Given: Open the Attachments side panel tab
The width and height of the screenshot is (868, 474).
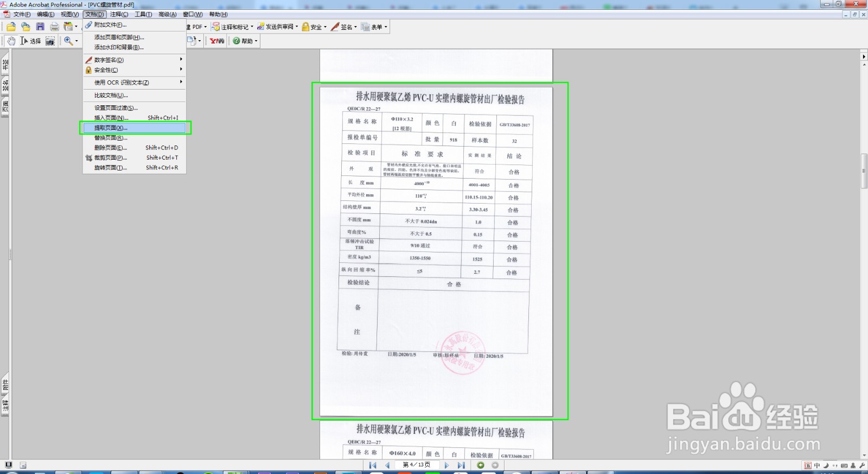Looking at the screenshot, I should [5, 385].
